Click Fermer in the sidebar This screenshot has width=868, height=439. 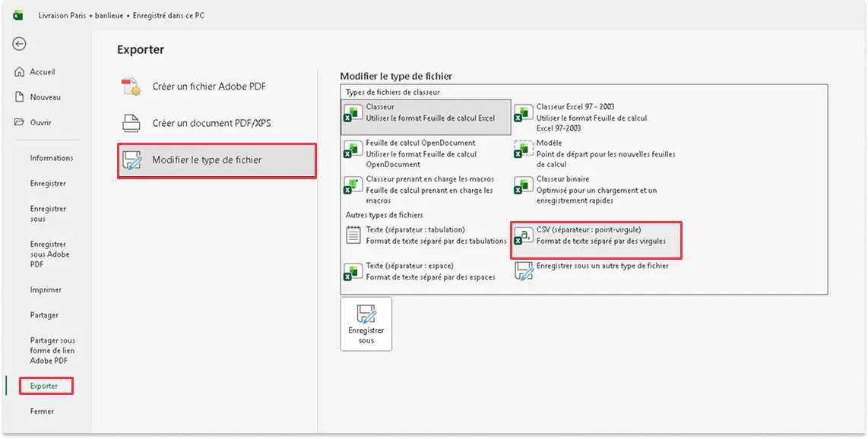42,411
